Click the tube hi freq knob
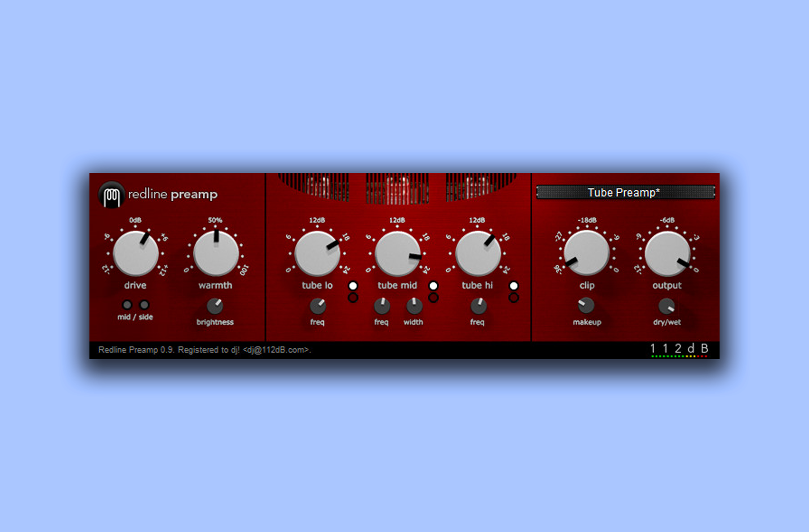The width and height of the screenshot is (809, 532). tap(478, 306)
